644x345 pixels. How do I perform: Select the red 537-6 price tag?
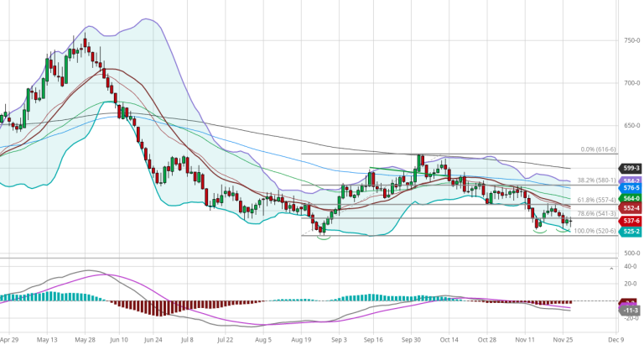pos(631,221)
